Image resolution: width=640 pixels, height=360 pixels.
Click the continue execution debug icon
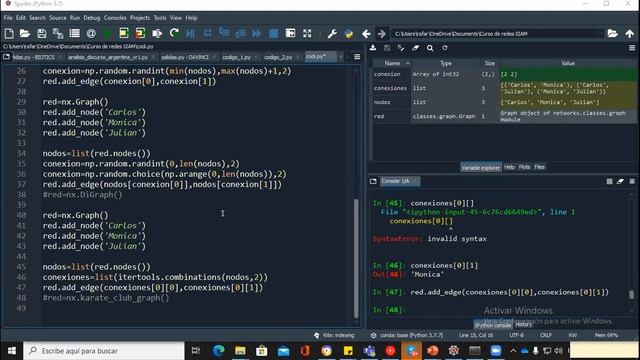[x=257, y=33]
